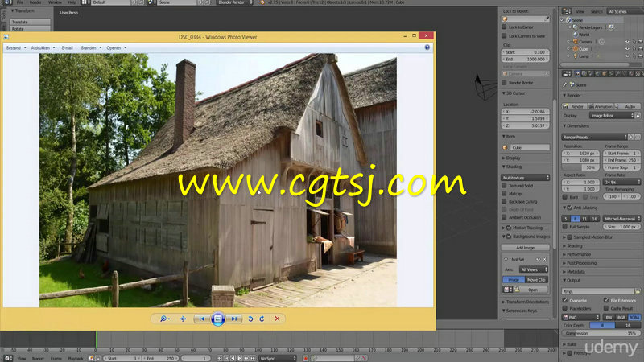
Task: Open All Views axis dropdown
Action: coord(534,269)
